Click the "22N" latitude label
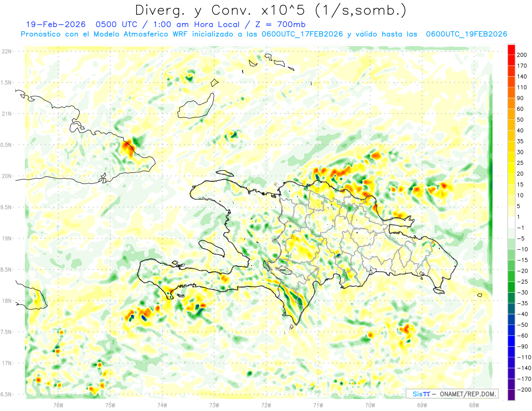Viewport: 532px width, 411px height. click(7, 51)
